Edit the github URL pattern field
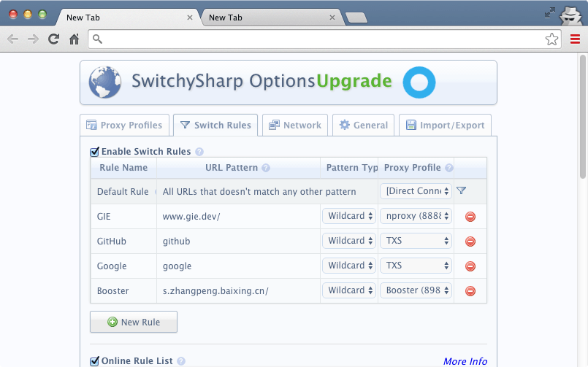 coord(238,242)
